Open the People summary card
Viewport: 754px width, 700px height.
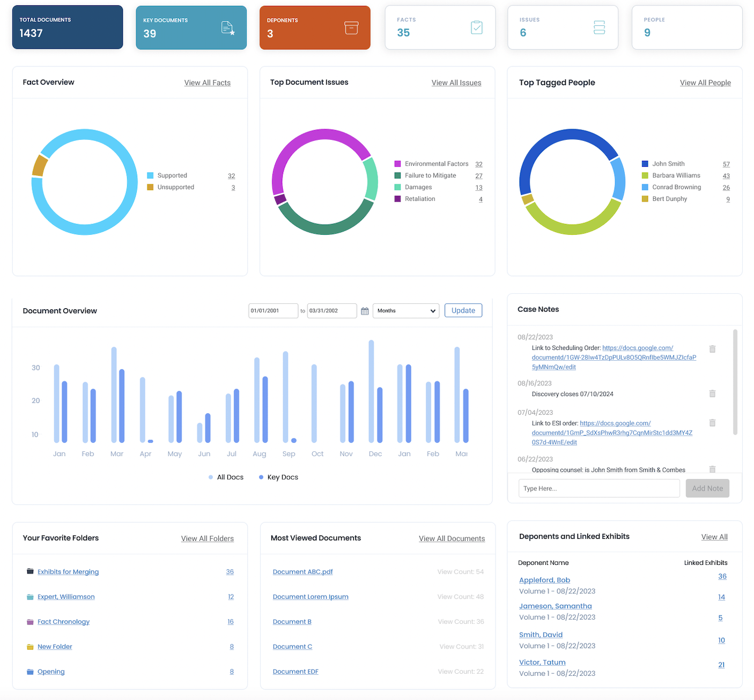686,27
